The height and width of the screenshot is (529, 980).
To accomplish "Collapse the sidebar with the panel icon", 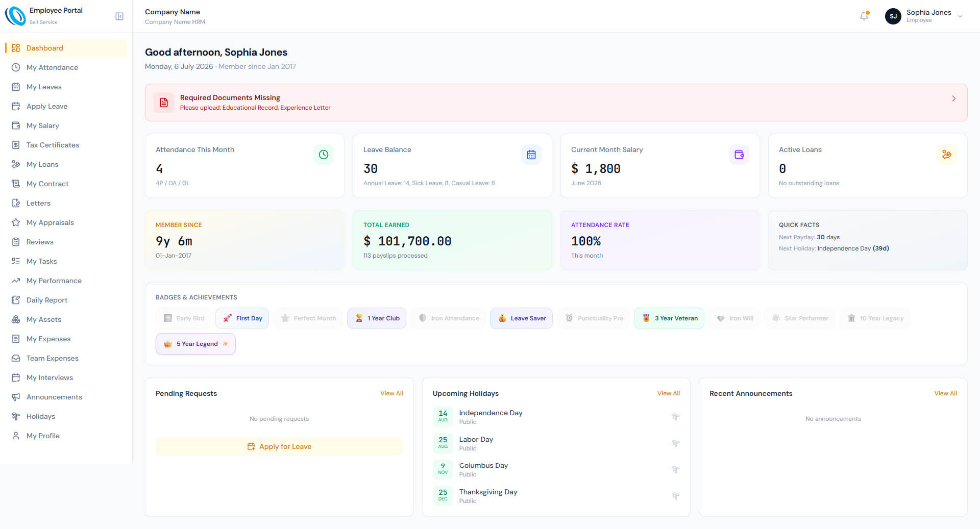I will pos(119,16).
